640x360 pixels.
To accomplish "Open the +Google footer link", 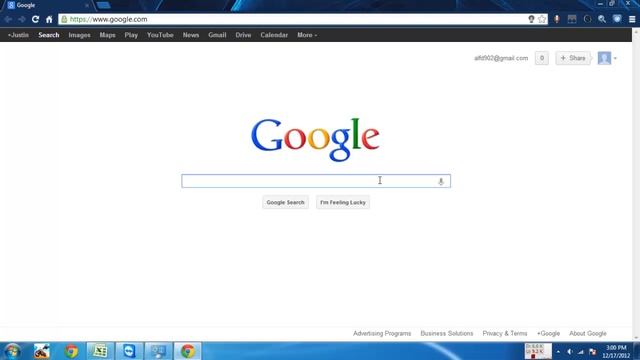I will point(548,333).
